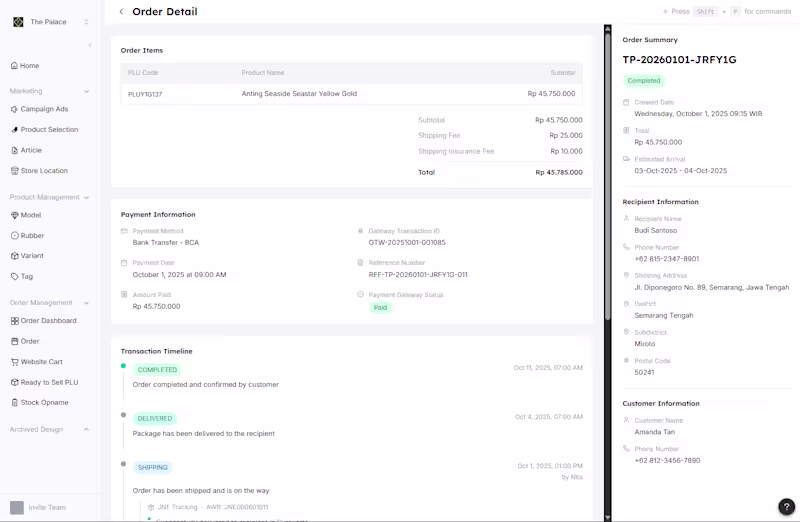The width and height of the screenshot is (800, 522).
Task: Click the Completed status badge
Action: [644, 81]
